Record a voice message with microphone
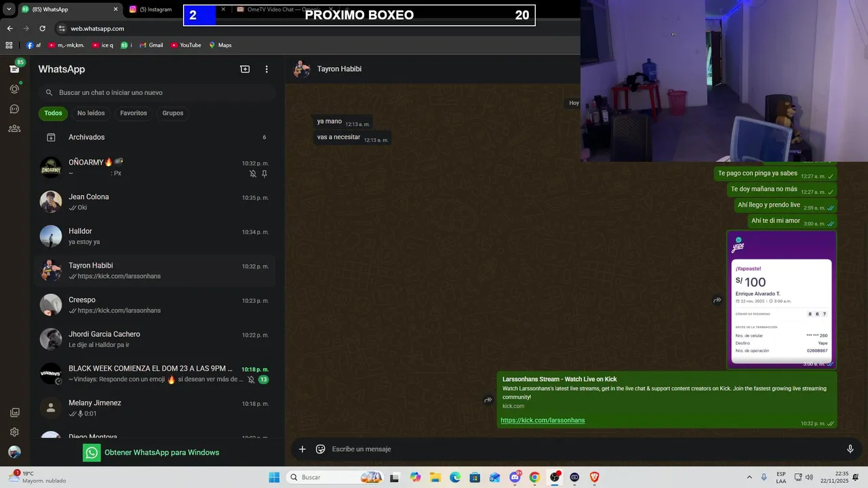This screenshot has height=488, width=868. [850, 449]
